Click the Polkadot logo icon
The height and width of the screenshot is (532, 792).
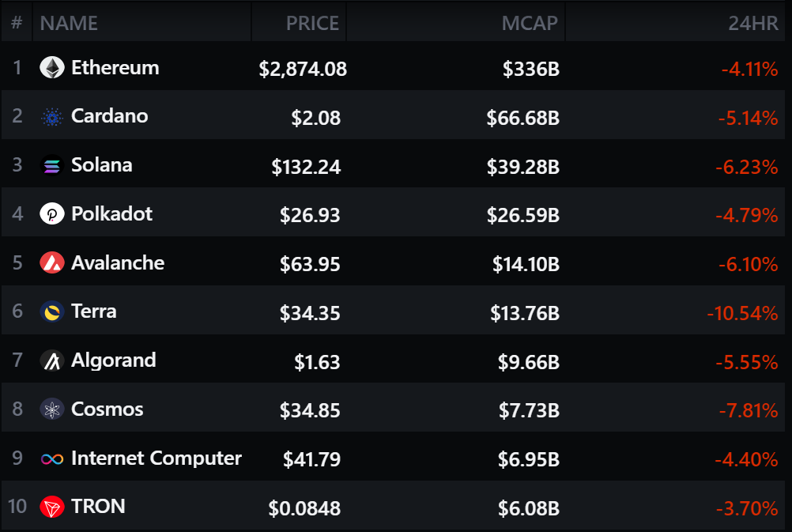52,214
